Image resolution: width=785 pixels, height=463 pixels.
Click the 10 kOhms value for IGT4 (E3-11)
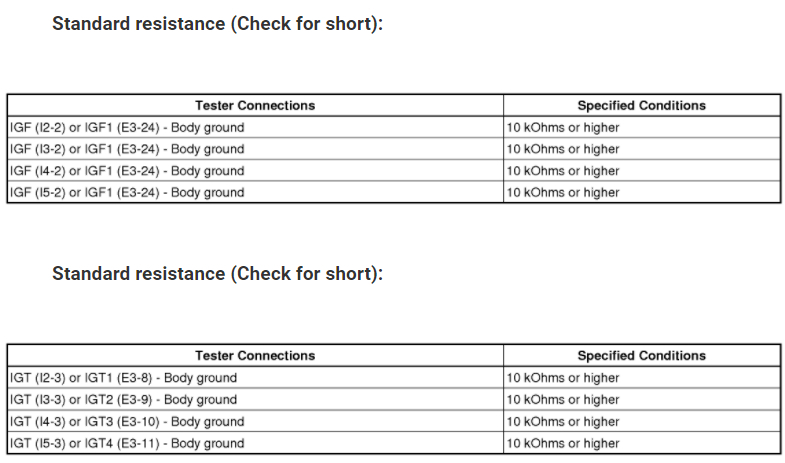point(563,443)
